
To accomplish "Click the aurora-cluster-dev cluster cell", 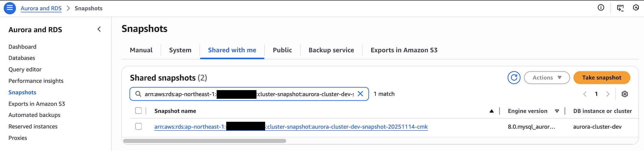I will (597, 127).
